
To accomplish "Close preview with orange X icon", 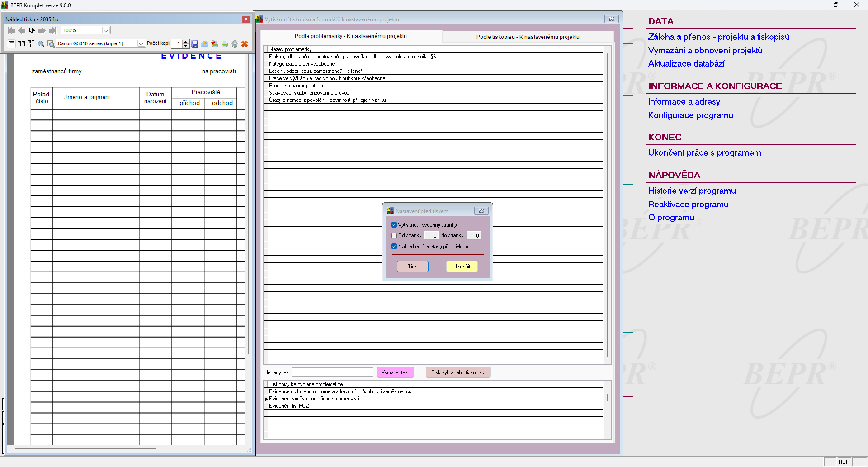I will coord(245,44).
